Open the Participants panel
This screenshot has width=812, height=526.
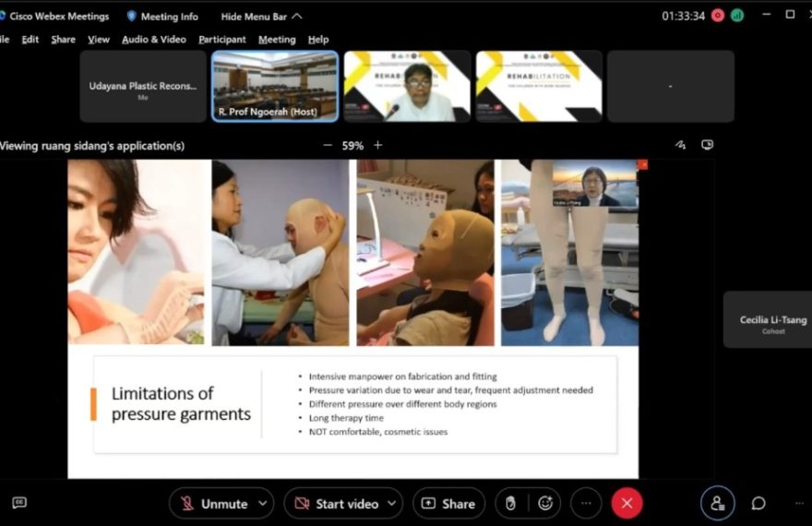717,503
